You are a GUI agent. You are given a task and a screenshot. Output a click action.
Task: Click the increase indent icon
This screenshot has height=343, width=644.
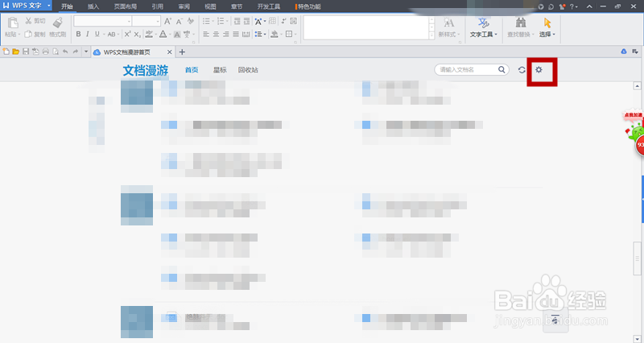246,21
